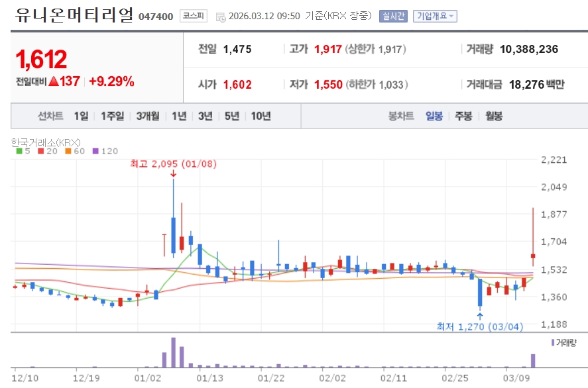Switch to 주봉 weekly candle chart

tap(463, 116)
